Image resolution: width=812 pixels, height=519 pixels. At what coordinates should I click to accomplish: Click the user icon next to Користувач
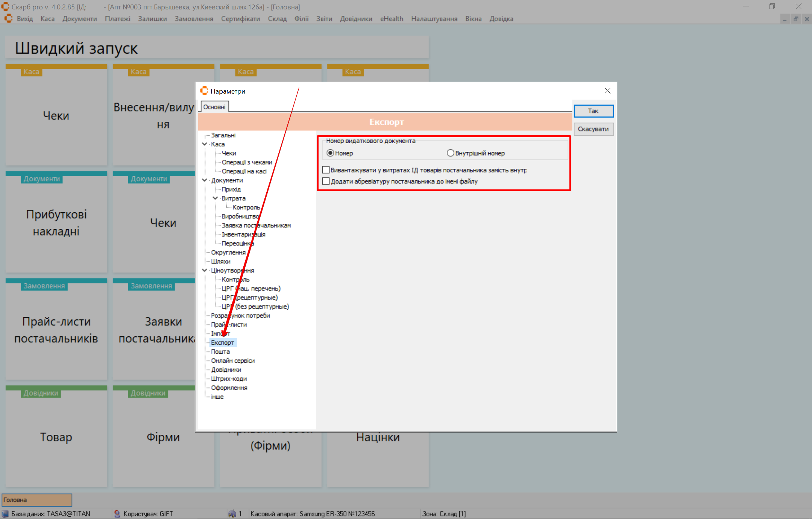click(x=117, y=514)
